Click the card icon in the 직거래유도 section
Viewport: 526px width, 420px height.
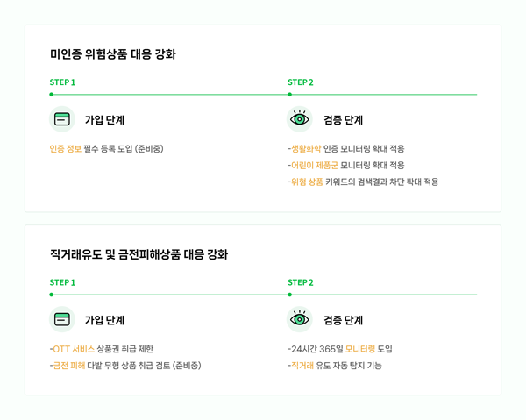click(62, 319)
